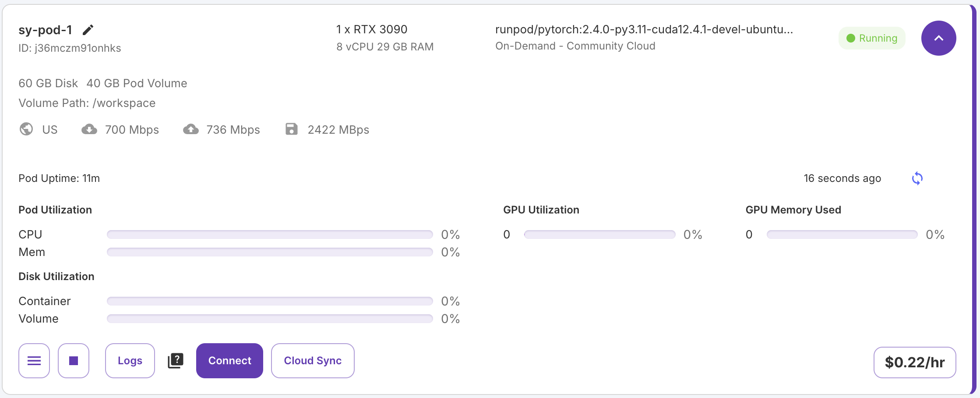Click the pencil icon to rename sy-pod-1
The image size is (980, 398).
88,30
